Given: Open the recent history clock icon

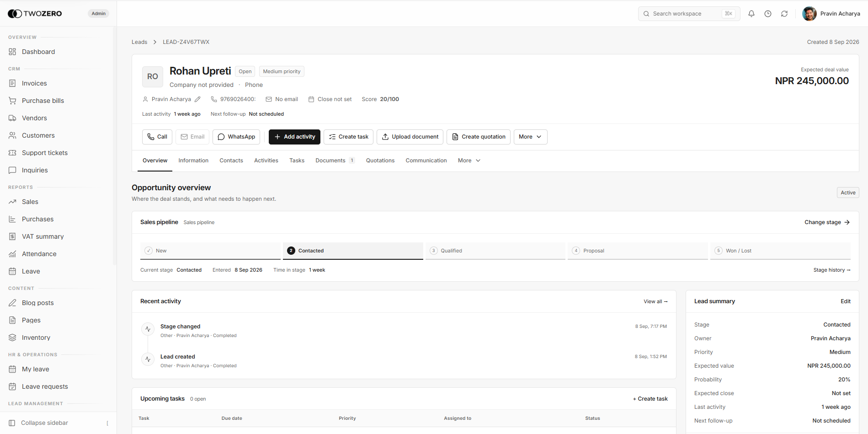Looking at the screenshot, I should tap(767, 14).
